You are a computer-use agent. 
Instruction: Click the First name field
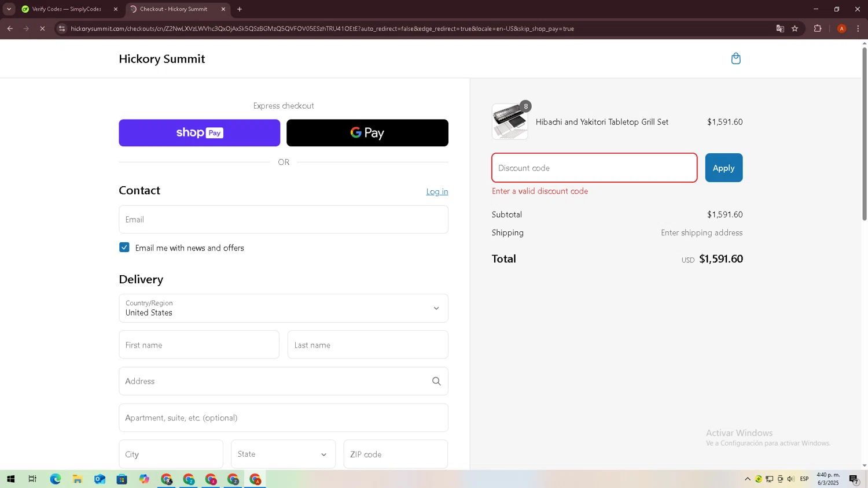199,345
